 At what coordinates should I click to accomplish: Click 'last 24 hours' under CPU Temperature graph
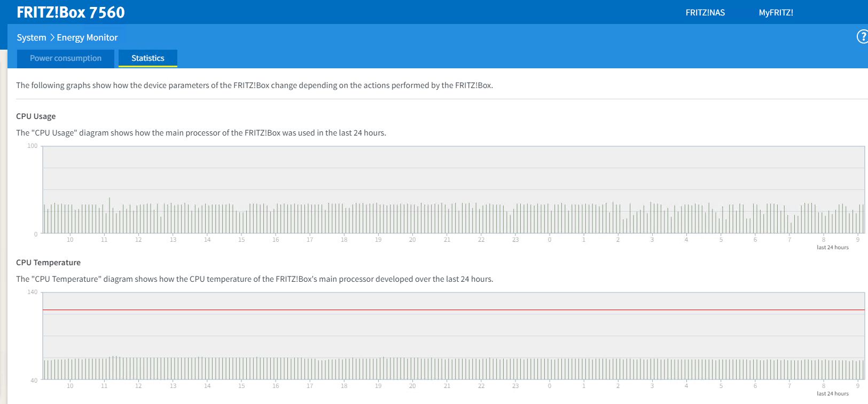click(x=832, y=393)
